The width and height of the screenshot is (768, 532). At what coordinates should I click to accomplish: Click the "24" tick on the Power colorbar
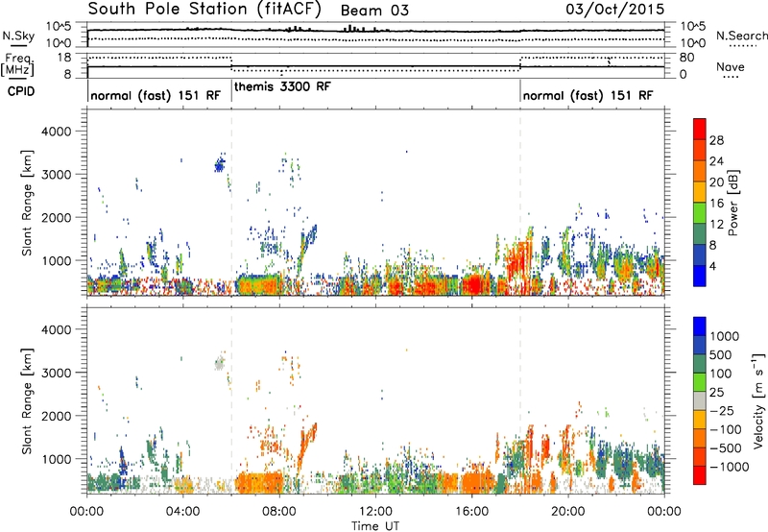pos(716,161)
